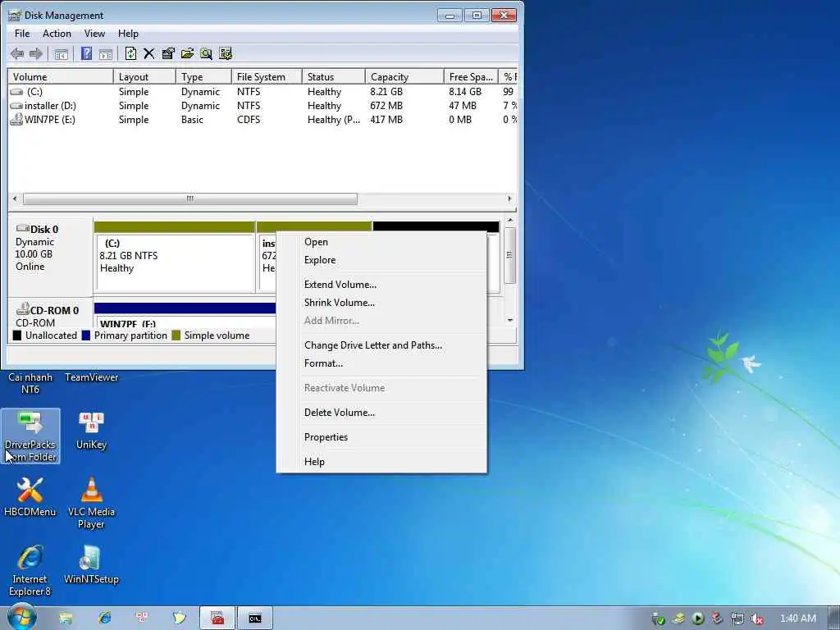Click the volume list scroll-left arrow

15,199
